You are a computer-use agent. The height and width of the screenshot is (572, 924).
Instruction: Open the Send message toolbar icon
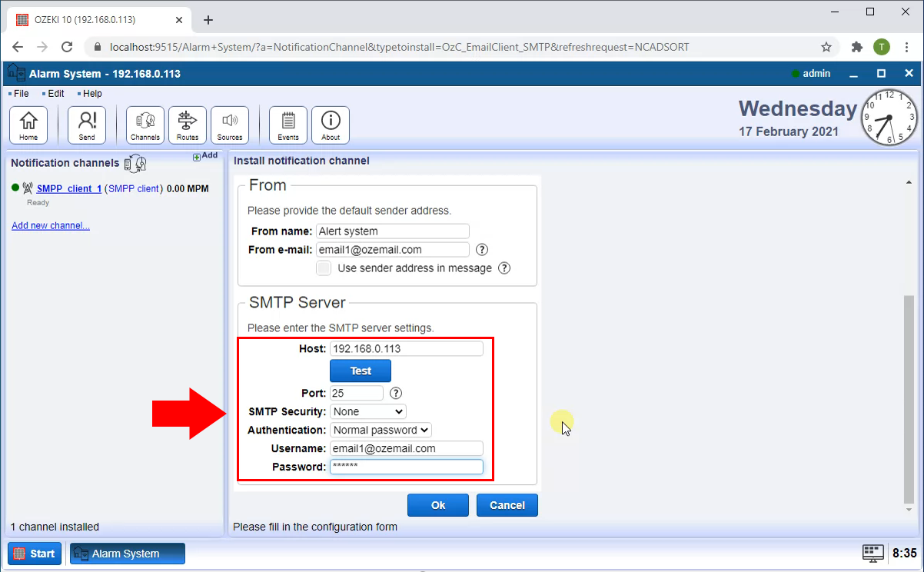(x=87, y=125)
